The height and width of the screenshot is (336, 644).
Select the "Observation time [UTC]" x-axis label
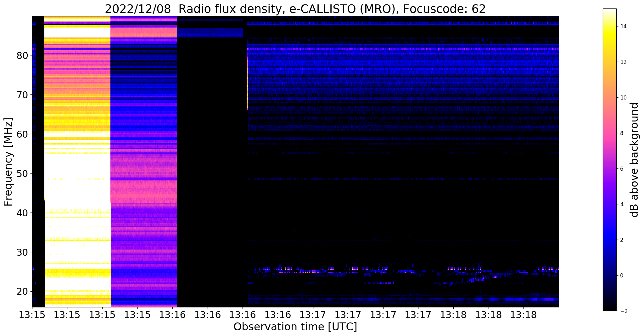pos(295,327)
